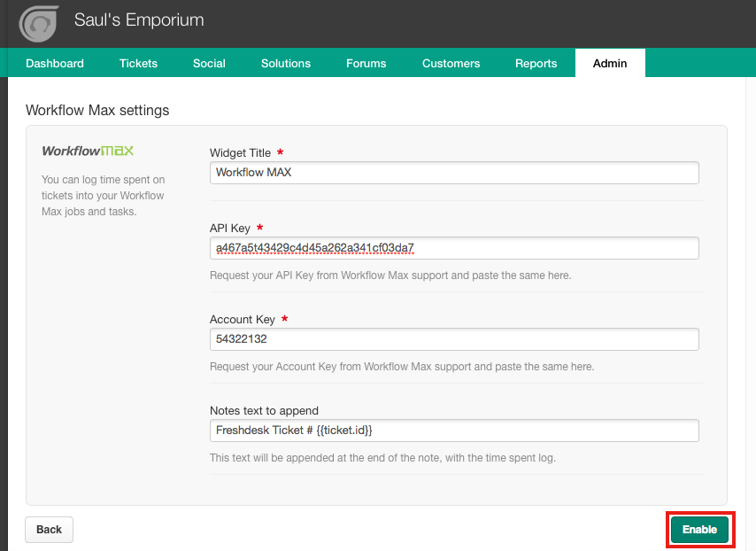The width and height of the screenshot is (756, 551).
Task: Click the Workflow Max settings heading
Action: coord(97,111)
